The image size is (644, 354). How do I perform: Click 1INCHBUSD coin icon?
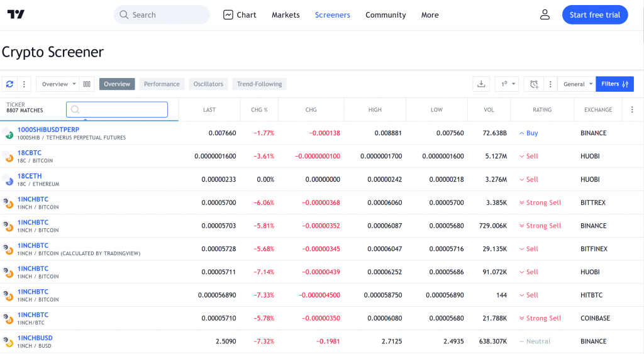pyautogui.click(x=8, y=341)
